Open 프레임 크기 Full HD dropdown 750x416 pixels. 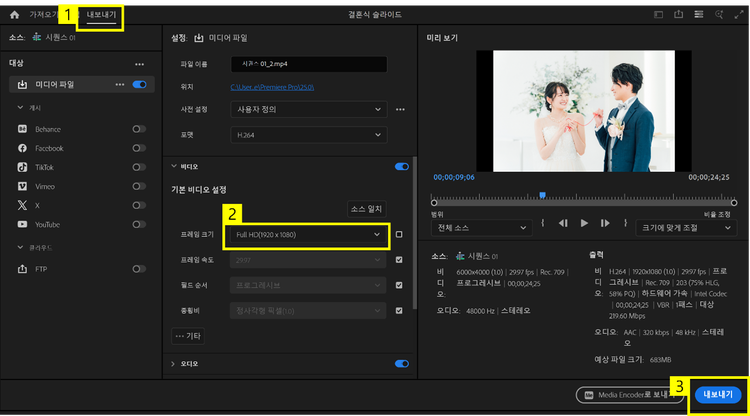click(x=308, y=235)
